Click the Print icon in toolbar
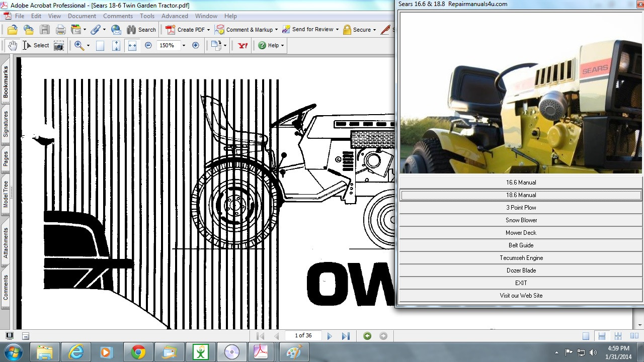Screen dimensions: 644x362 [60, 30]
